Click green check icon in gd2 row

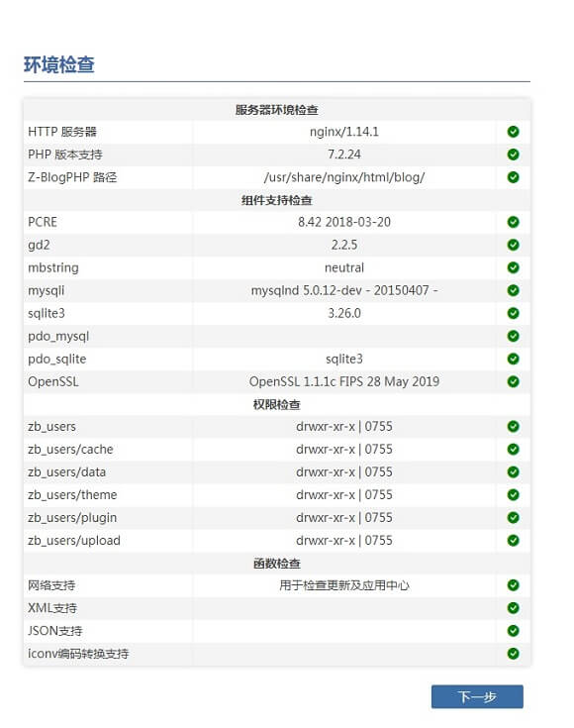pos(513,246)
